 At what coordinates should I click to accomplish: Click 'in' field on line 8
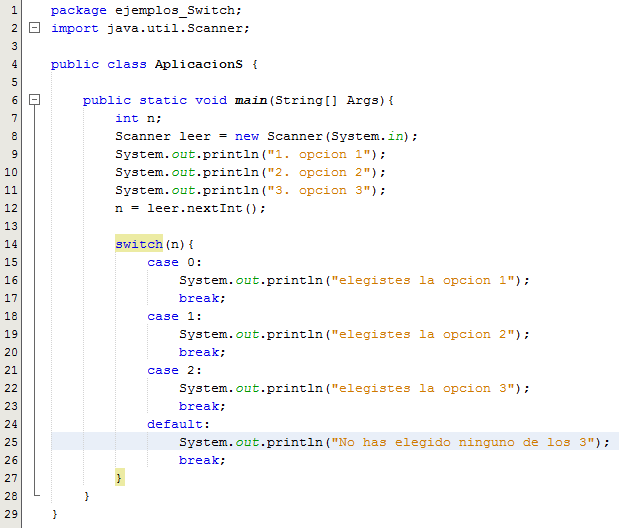[395, 136]
